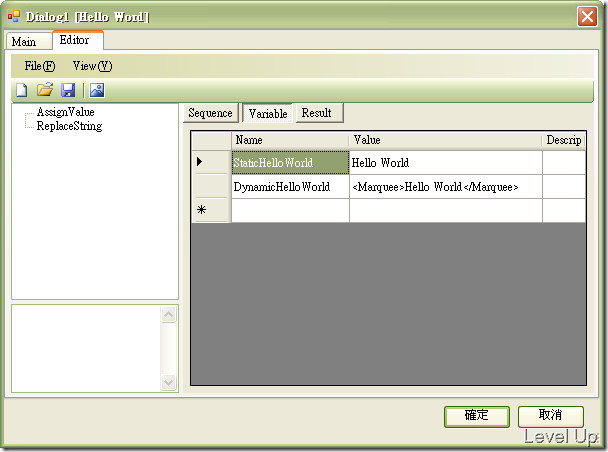Click the new row asterisk header
Image resolution: width=608 pixels, height=452 pixels.
click(x=211, y=210)
